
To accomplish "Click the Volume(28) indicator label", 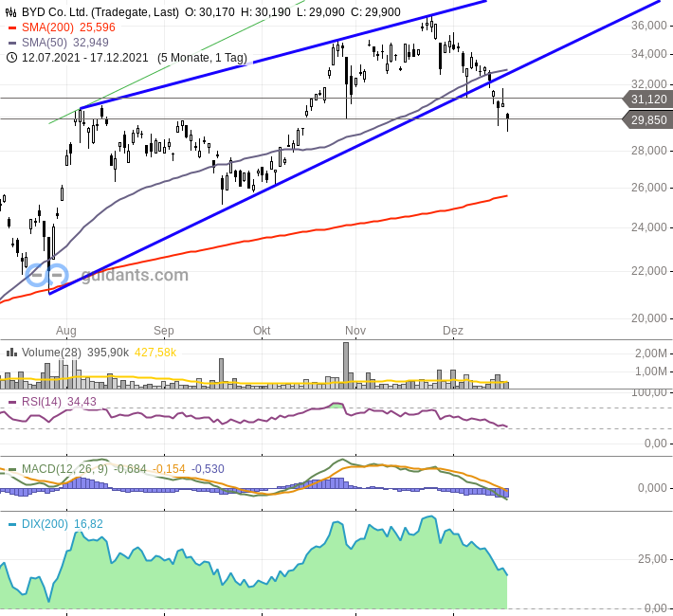I will [x=51, y=353].
